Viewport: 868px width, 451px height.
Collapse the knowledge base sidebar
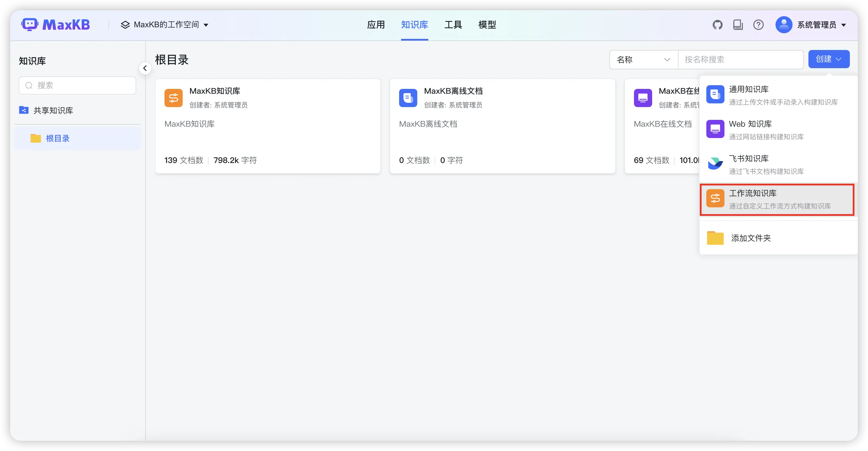(145, 68)
